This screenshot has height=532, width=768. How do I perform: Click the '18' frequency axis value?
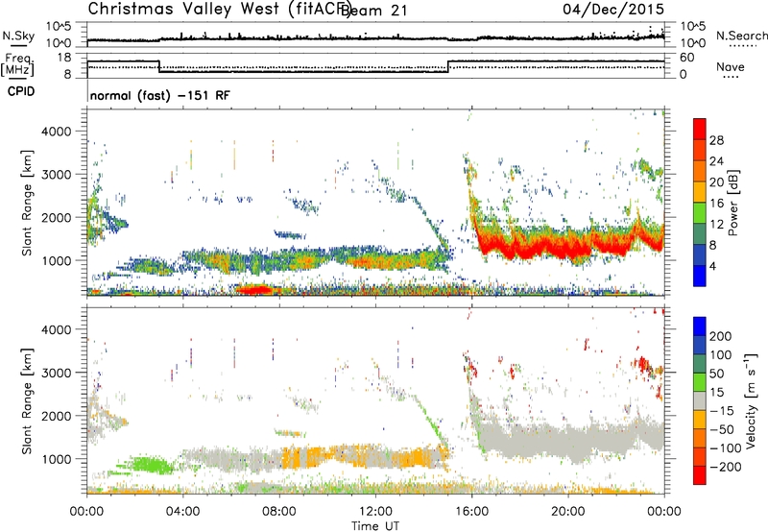(63, 58)
